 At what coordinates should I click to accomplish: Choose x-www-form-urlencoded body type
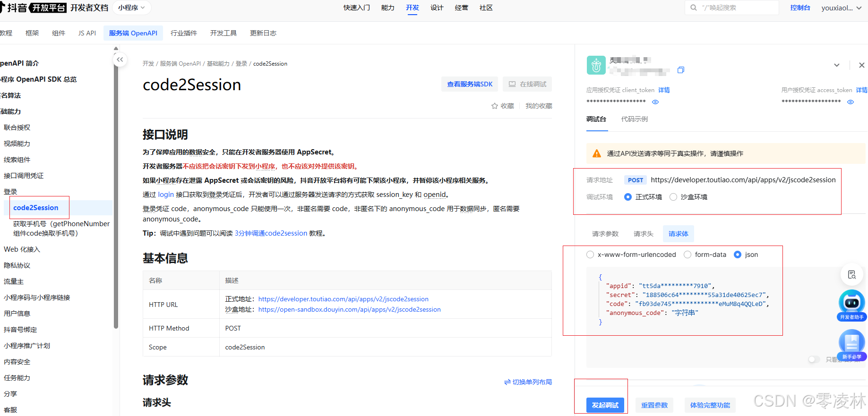click(x=590, y=255)
